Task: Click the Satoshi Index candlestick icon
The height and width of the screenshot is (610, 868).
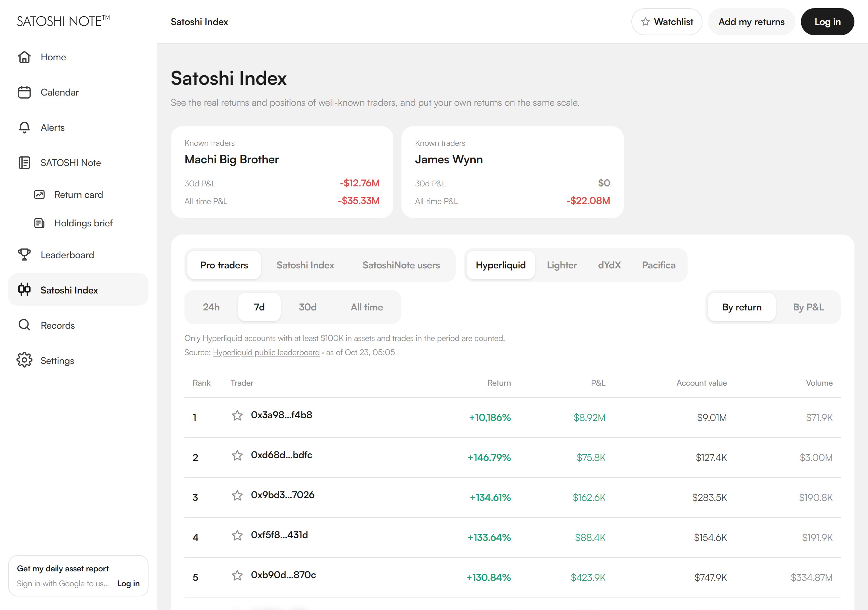Action: tap(24, 290)
